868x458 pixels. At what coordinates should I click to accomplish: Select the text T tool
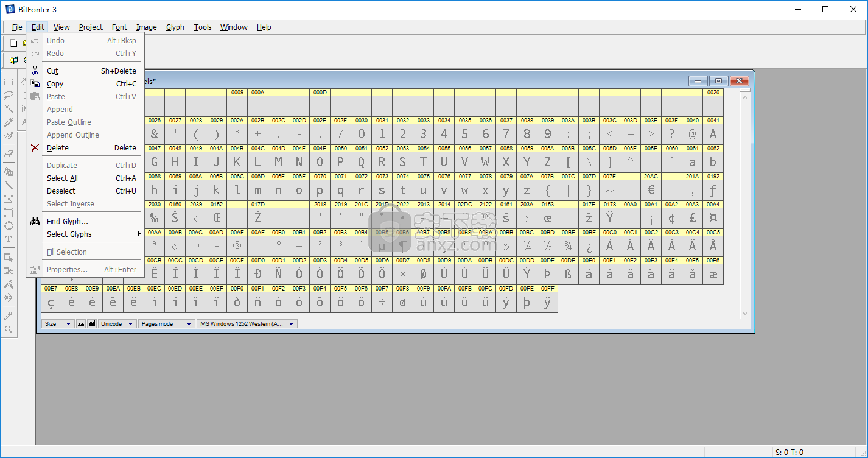(9, 239)
